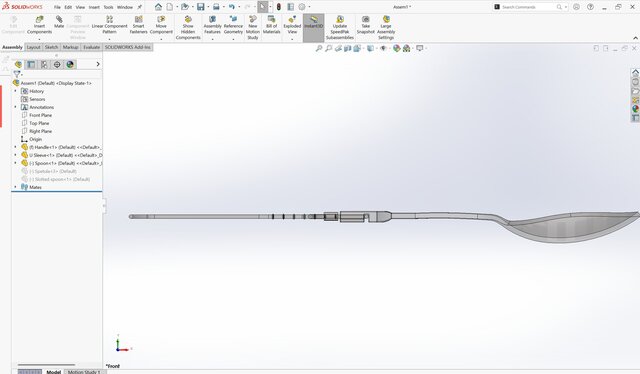Switch to the Markup tab
The width and height of the screenshot is (640, 374).
70,47
